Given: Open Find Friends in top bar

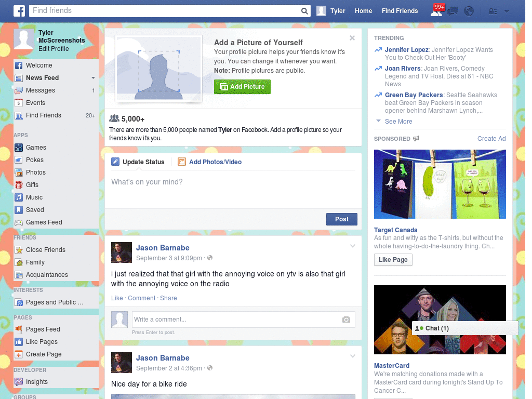Looking at the screenshot, I should [400, 11].
